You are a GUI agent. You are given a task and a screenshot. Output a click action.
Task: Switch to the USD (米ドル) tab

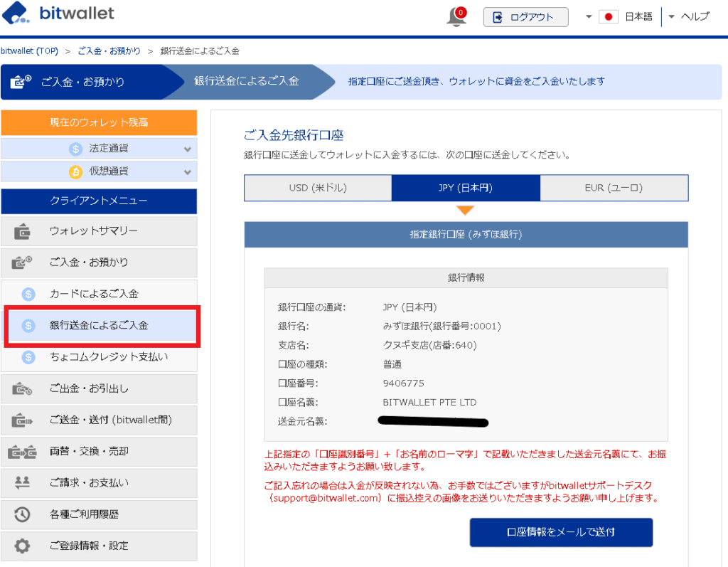[x=318, y=188]
